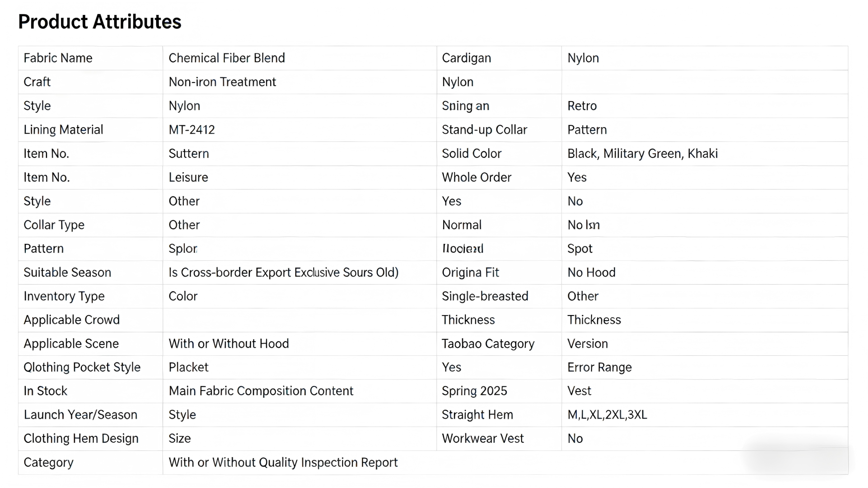Select the Stand-up Collar cell
This screenshot has height=488, width=868.
pyautogui.click(x=484, y=130)
